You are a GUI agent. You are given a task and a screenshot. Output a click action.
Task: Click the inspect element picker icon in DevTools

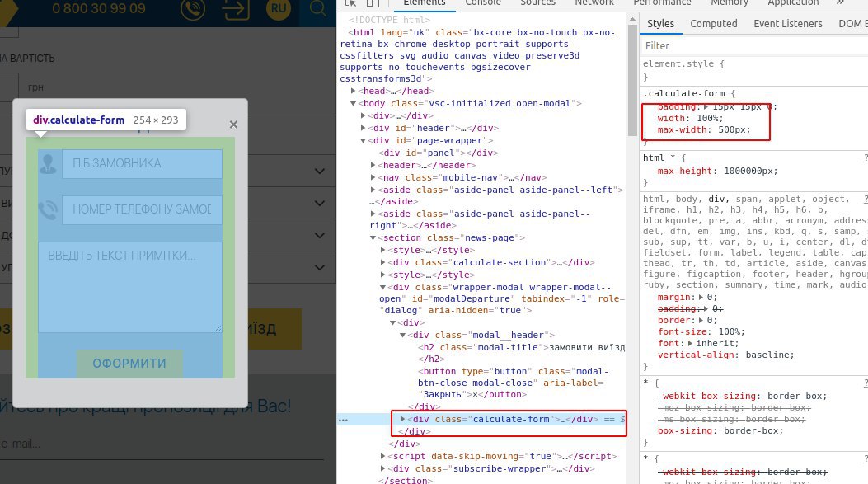[x=350, y=2]
